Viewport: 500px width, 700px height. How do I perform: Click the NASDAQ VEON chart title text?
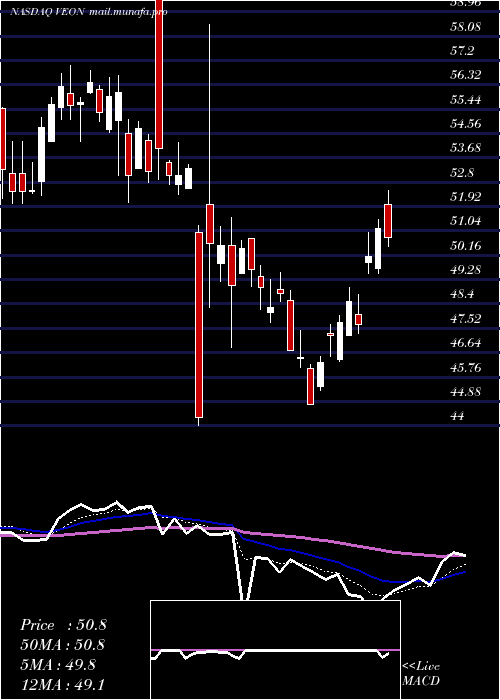point(46,12)
